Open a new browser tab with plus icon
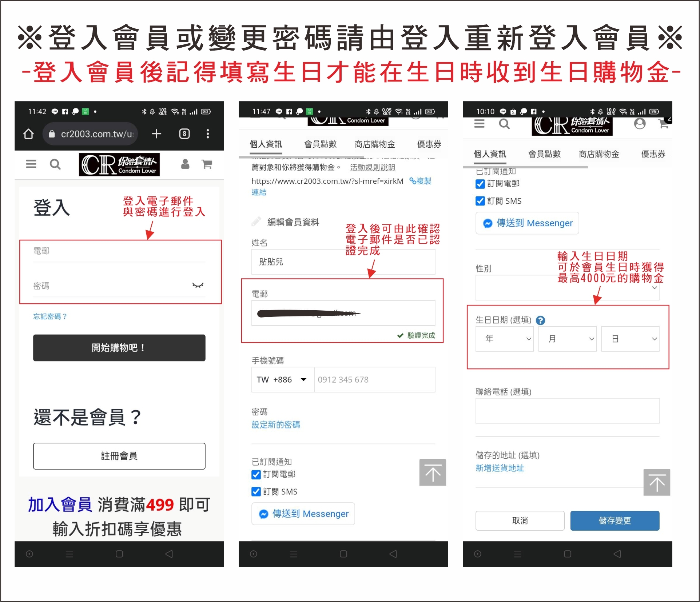 tap(156, 134)
